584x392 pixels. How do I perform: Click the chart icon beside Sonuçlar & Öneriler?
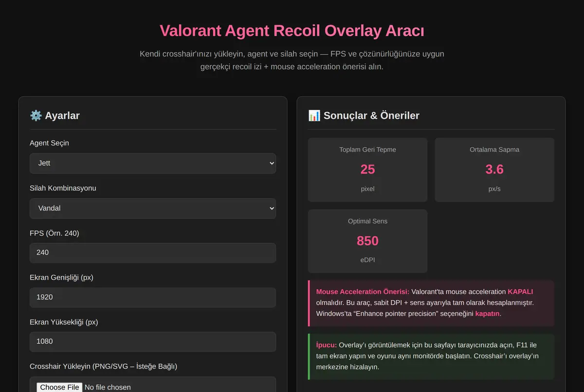coord(314,115)
